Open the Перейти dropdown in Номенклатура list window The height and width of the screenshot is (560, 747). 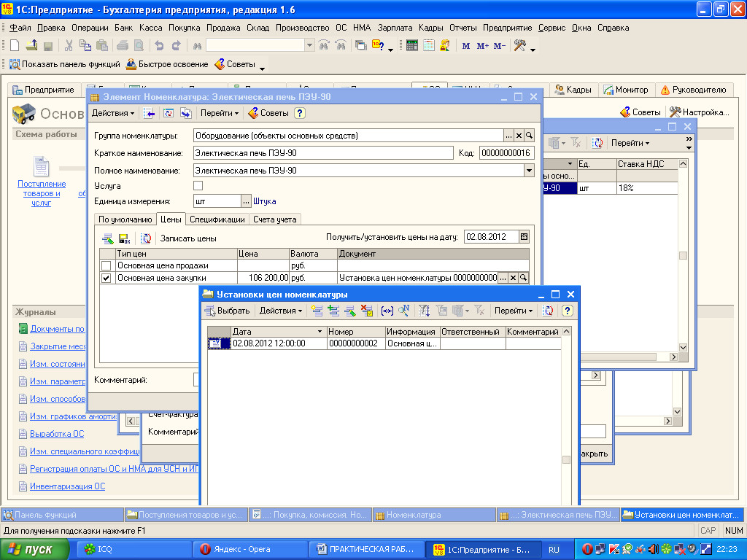point(630,143)
